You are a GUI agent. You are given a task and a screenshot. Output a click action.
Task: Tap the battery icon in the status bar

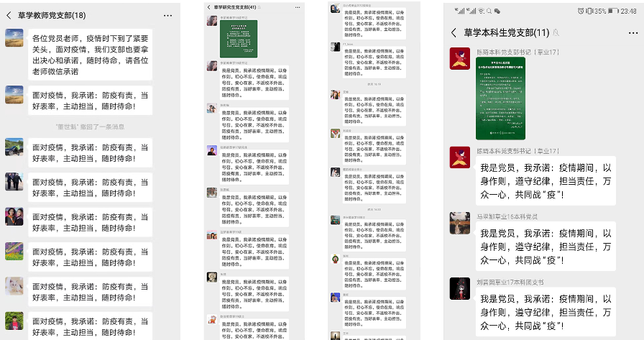pos(613,11)
